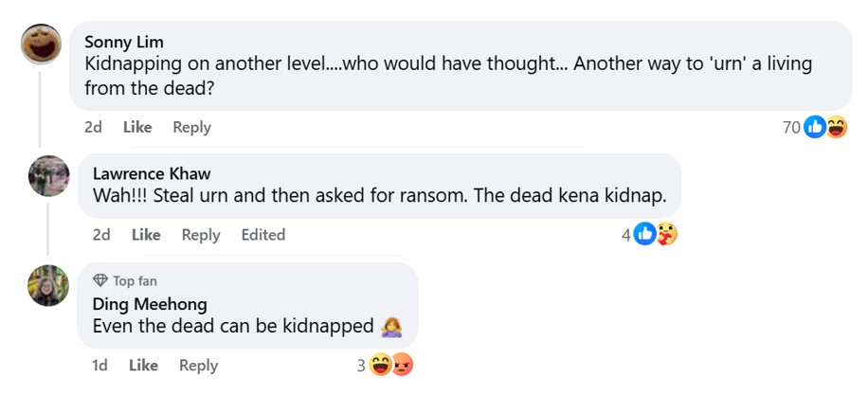The height and width of the screenshot is (395, 868).
Task: Click the thumbs-up reaction on Lawrence's comment
Action: (x=644, y=234)
